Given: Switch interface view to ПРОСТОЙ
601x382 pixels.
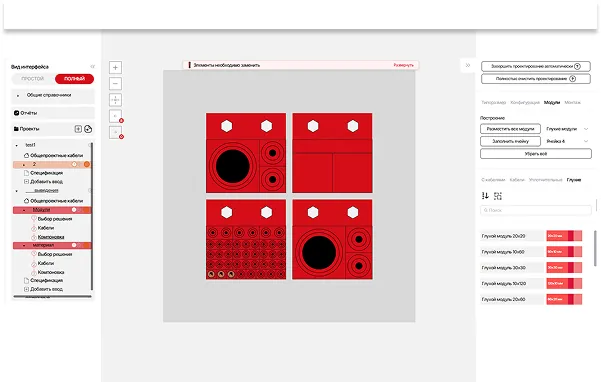Looking at the screenshot, I should coord(33,79).
